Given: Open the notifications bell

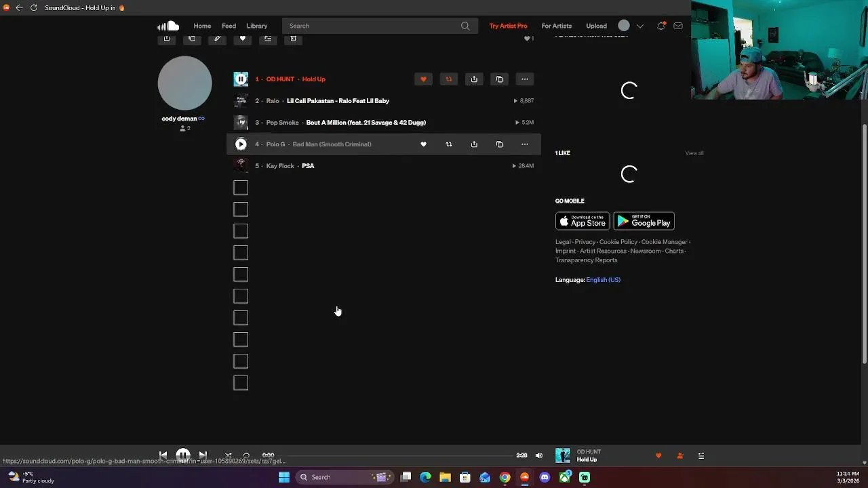Looking at the screenshot, I should point(660,26).
